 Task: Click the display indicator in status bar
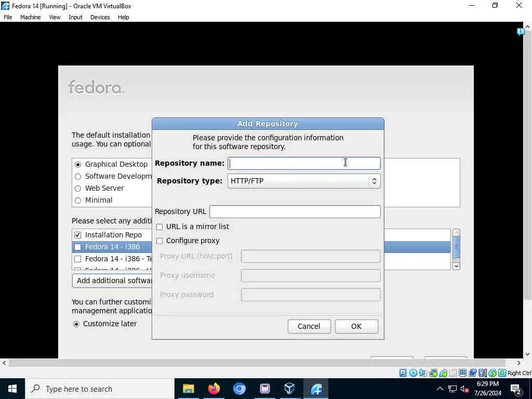[x=462, y=373]
